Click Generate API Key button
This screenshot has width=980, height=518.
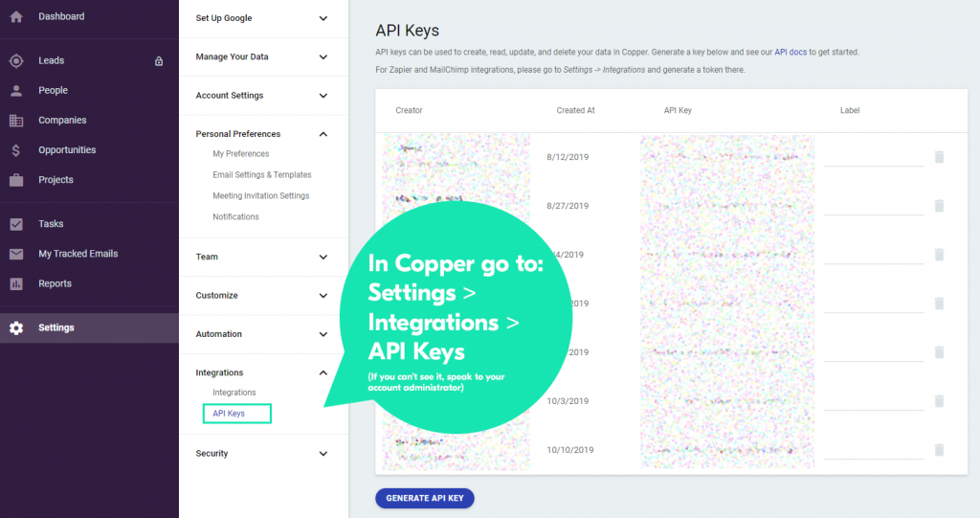pyautogui.click(x=424, y=498)
